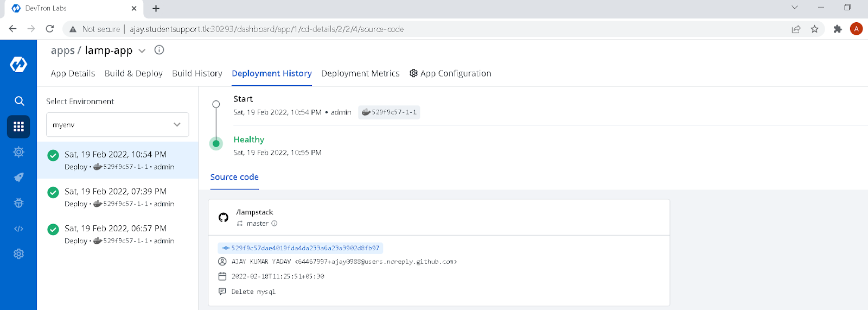Viewport: 868px width, 310px height.
Task: Click the bug security icon in sidebar
Action: (19, 203)
